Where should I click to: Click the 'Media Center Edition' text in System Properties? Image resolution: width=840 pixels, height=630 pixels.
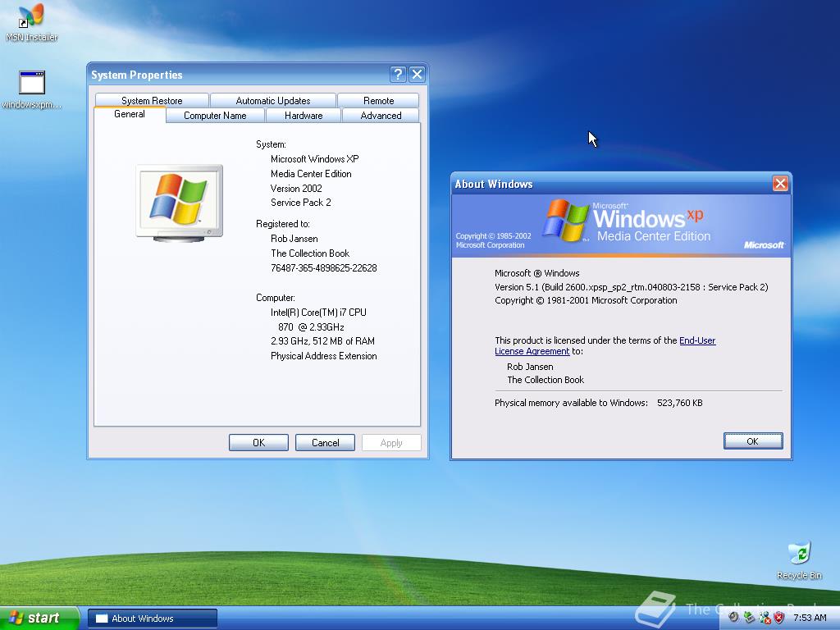[x=311, y=174]
